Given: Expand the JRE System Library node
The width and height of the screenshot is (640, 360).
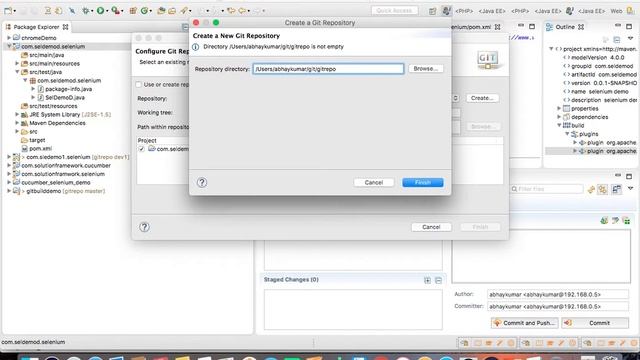Looking at the screenshot, I should coord(17,114).
